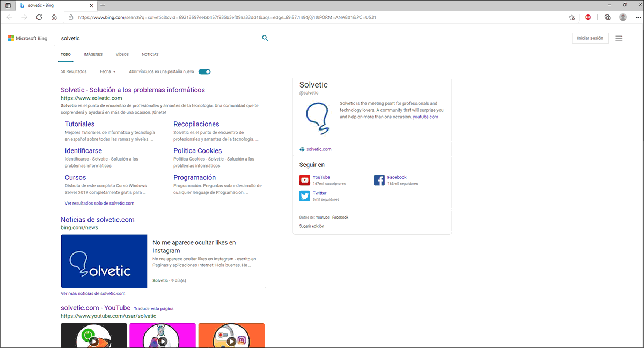Open tab actions icon left of tab

[8, 5]
